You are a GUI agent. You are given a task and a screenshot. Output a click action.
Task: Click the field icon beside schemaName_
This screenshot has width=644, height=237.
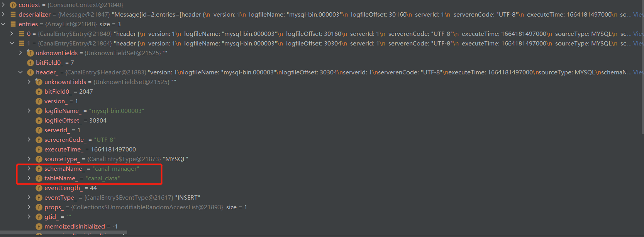coord(39,168)
